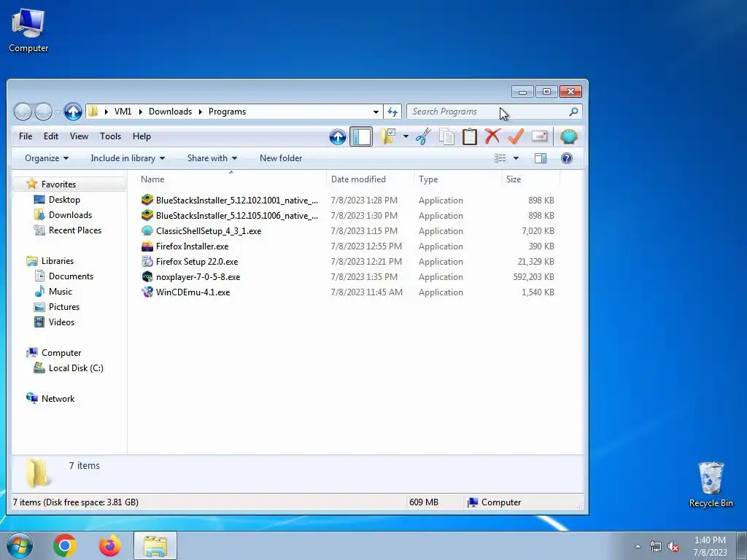Toggle the preview pane button
747x560 pixels.
click(x=541, y=158)
